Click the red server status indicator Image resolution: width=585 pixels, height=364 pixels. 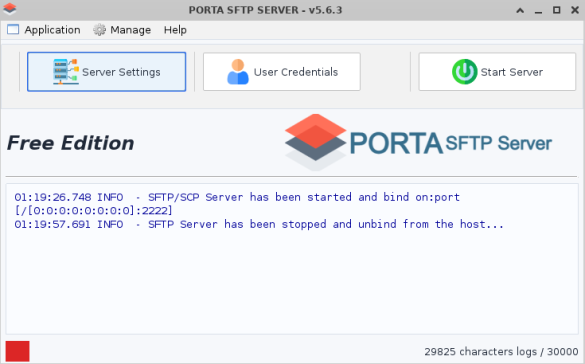[x=18, y=351]
